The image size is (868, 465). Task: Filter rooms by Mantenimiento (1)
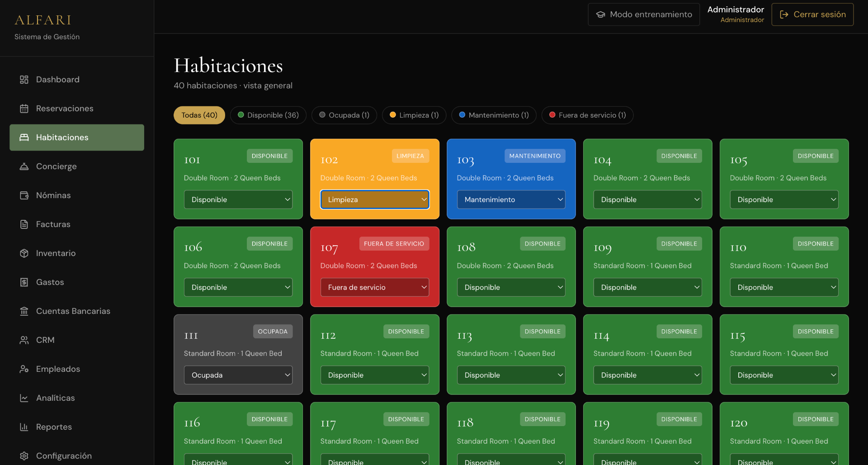coord(494,115)
